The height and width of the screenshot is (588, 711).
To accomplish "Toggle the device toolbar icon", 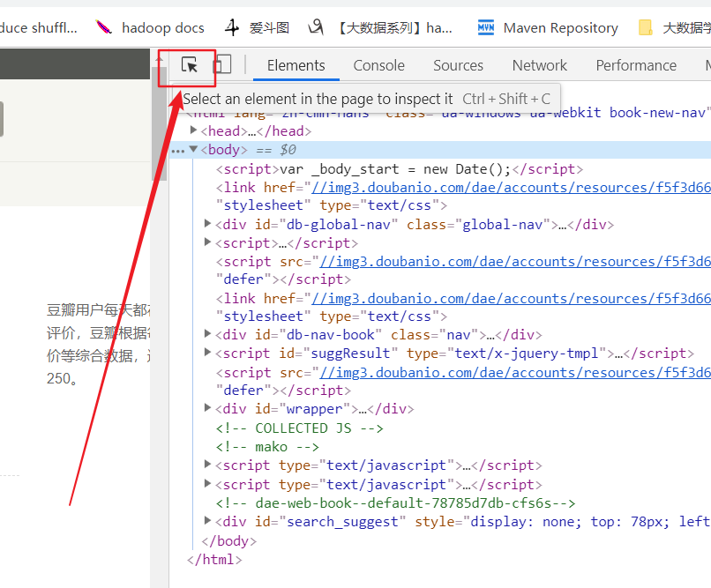I will click(222, 64).
